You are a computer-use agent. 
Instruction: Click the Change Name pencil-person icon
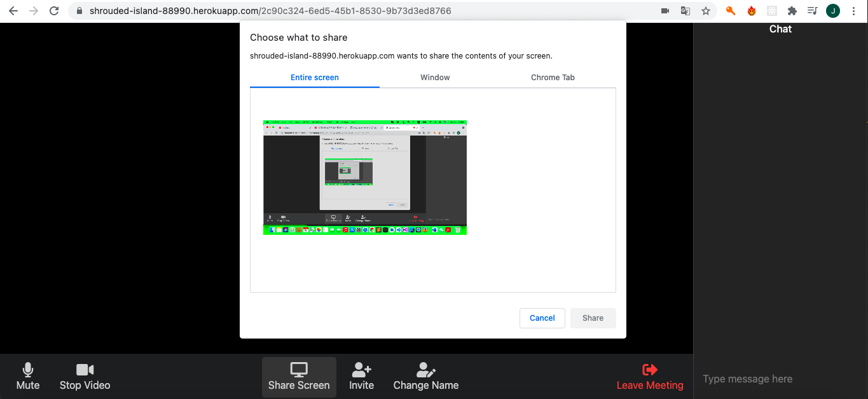tap(425, 370)
